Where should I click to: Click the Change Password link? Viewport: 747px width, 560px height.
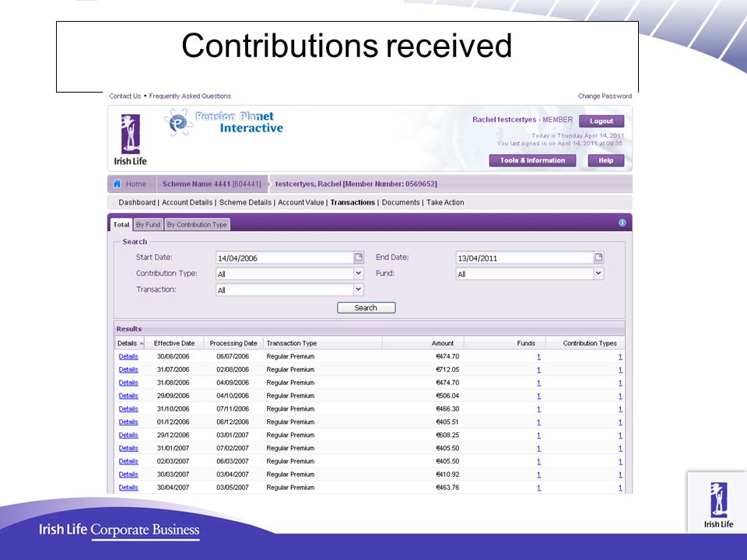point(605,96)
